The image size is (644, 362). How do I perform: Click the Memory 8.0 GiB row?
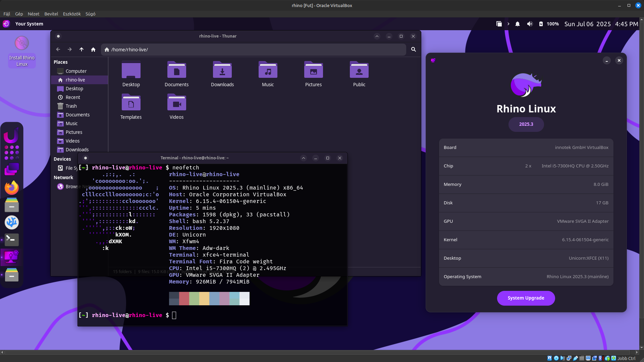[x=526, y=184]
